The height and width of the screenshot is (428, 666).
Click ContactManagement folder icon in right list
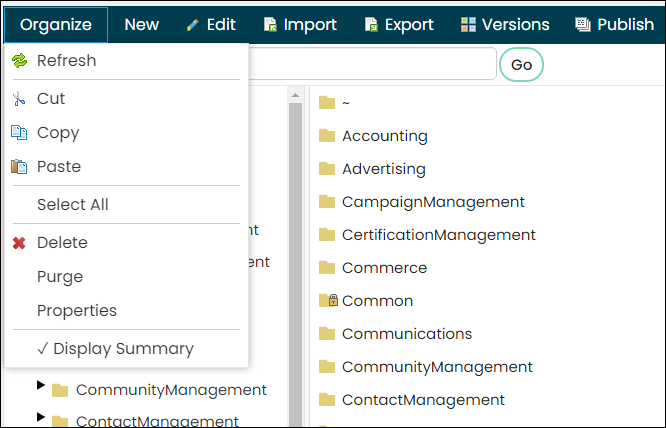[327, 400]
